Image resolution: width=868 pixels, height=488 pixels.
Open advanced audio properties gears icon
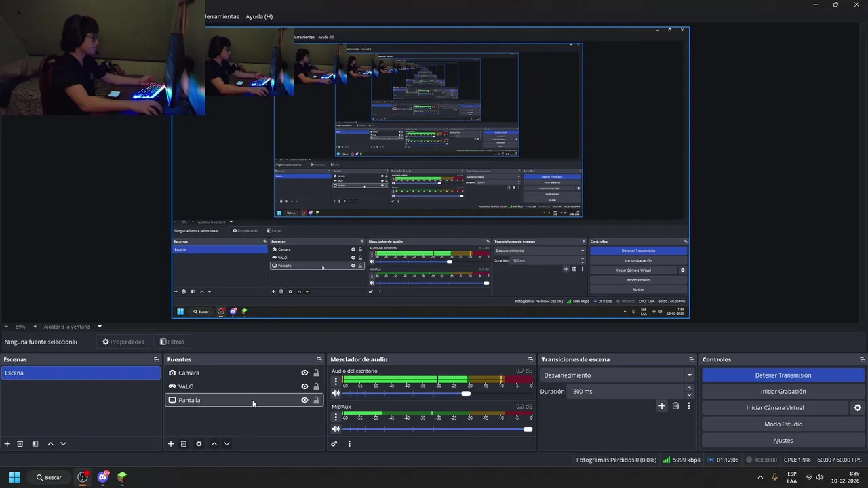(334, 444)
